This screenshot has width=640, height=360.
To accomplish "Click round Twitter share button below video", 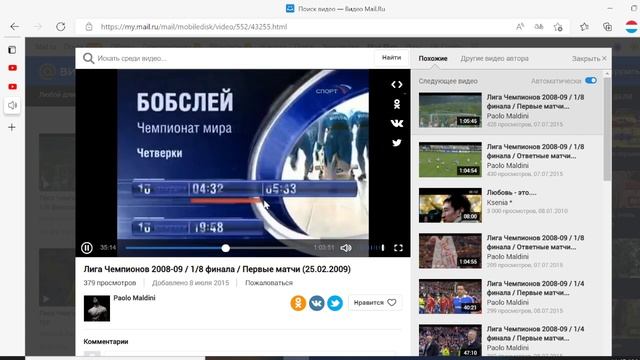I will coord(335,303).
